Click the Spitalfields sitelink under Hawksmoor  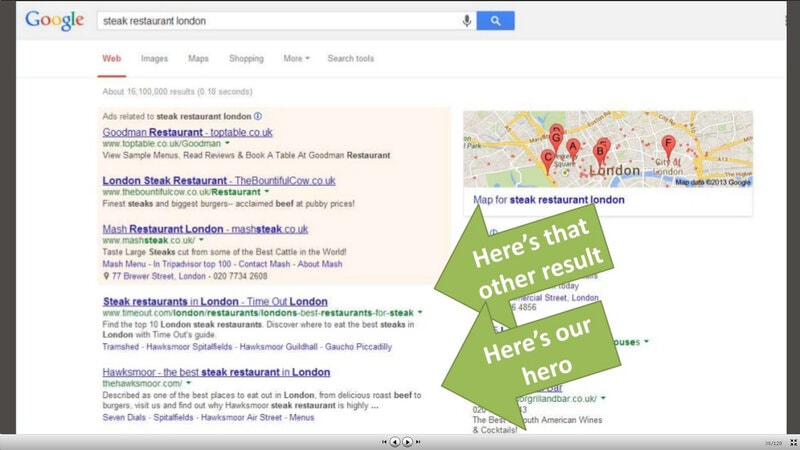173,417
